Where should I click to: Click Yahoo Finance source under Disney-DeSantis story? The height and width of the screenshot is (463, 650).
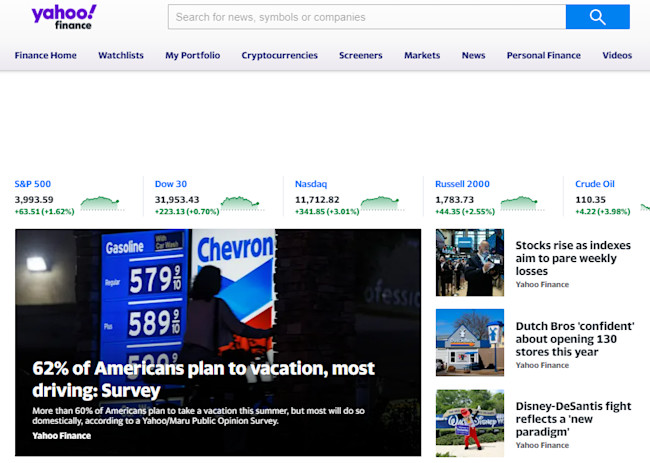click(x=542, y=445)
